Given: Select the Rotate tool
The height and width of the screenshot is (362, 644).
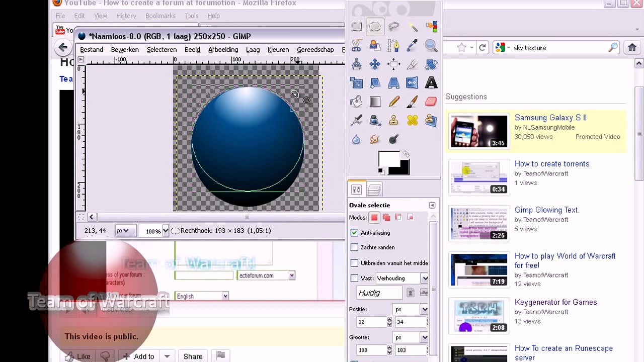Looking at the screenshot, I should (431, 64).
